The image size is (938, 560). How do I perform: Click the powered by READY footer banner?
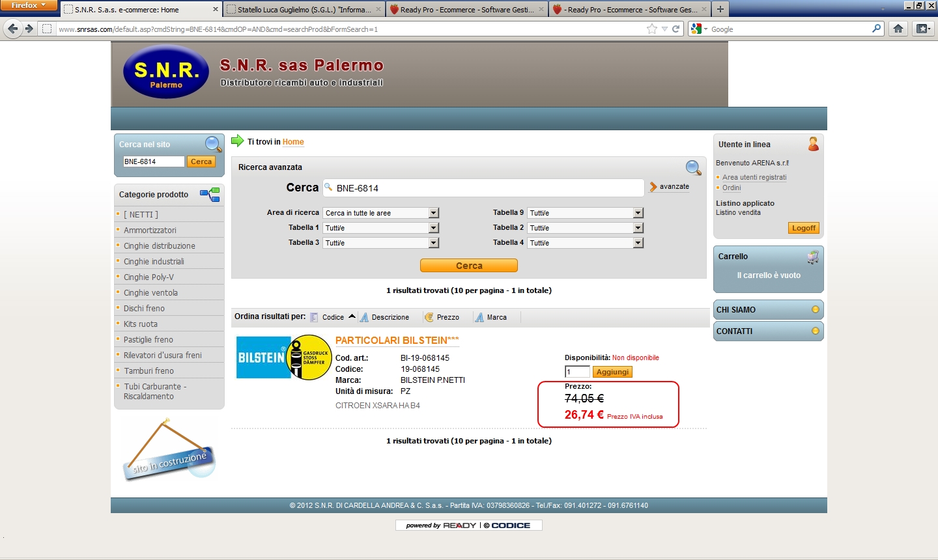click(x=469, y=525)
